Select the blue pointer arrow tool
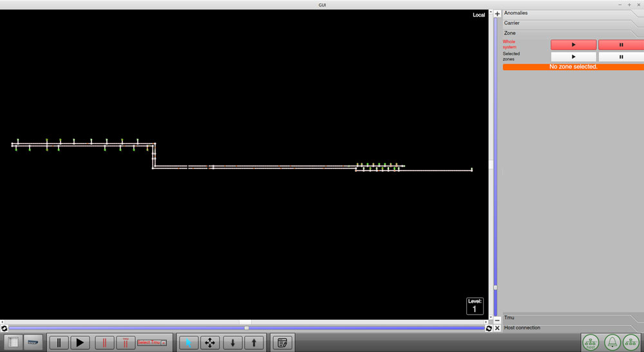This screenshot has width=644, height=352. point(189,343)
